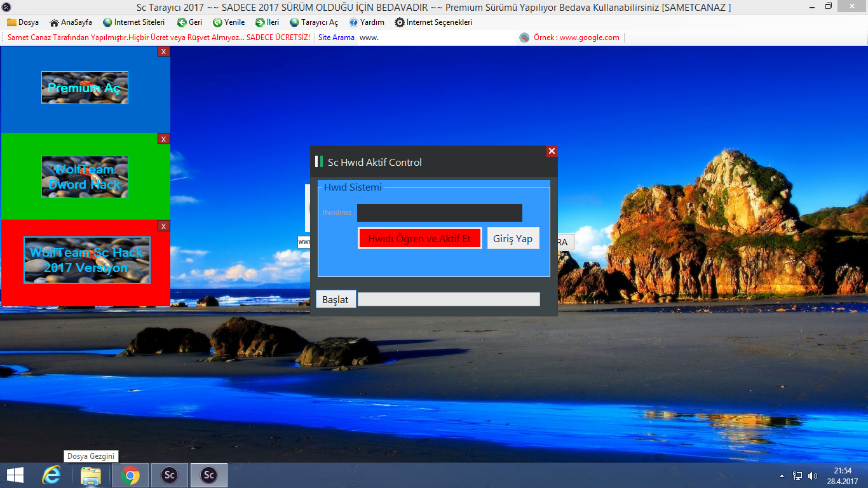Click the Giriş Yap button
Viewport: 868px width, 488px height.
pyautogui.click(x=513, y=238)
